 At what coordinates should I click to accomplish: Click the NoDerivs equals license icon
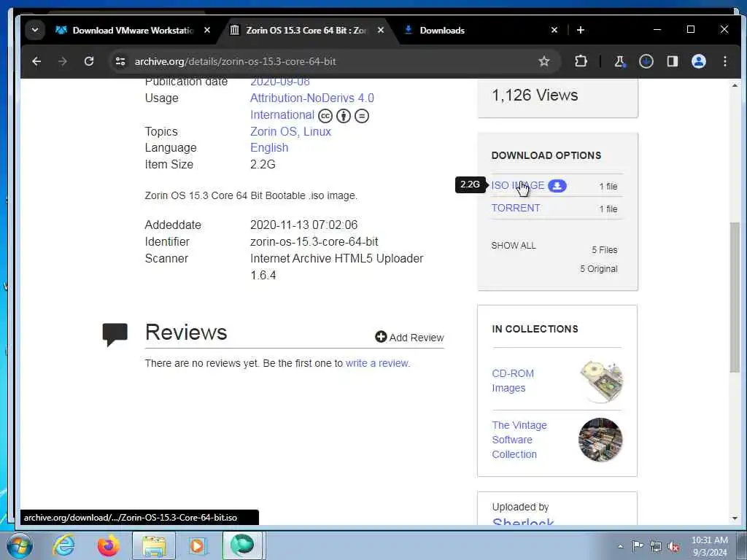[x=362, y=116]
